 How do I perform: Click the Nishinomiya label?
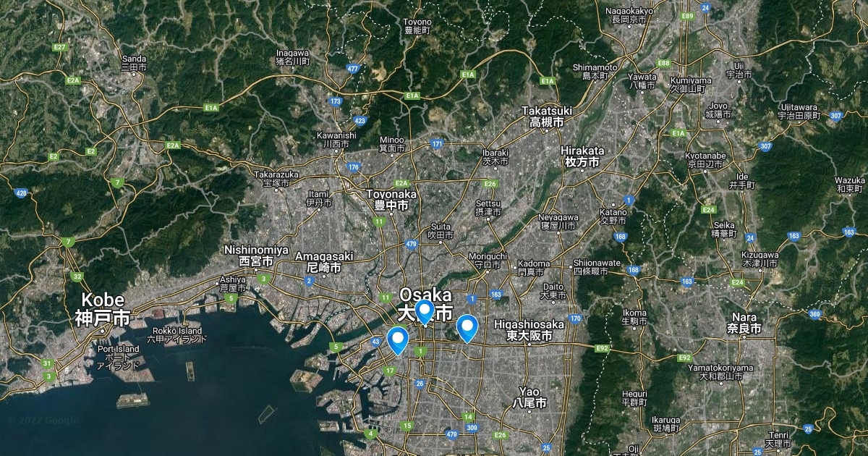pyautogui.click(x=256, y=255)
